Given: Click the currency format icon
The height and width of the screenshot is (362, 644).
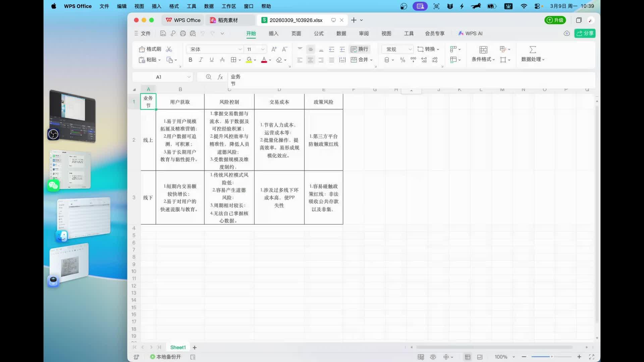Looking at the screenshot, I should point(387,60).
